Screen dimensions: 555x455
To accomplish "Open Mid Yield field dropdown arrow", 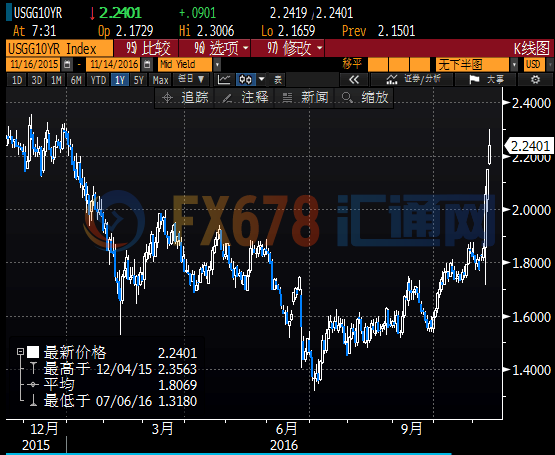I will point(217,64).
